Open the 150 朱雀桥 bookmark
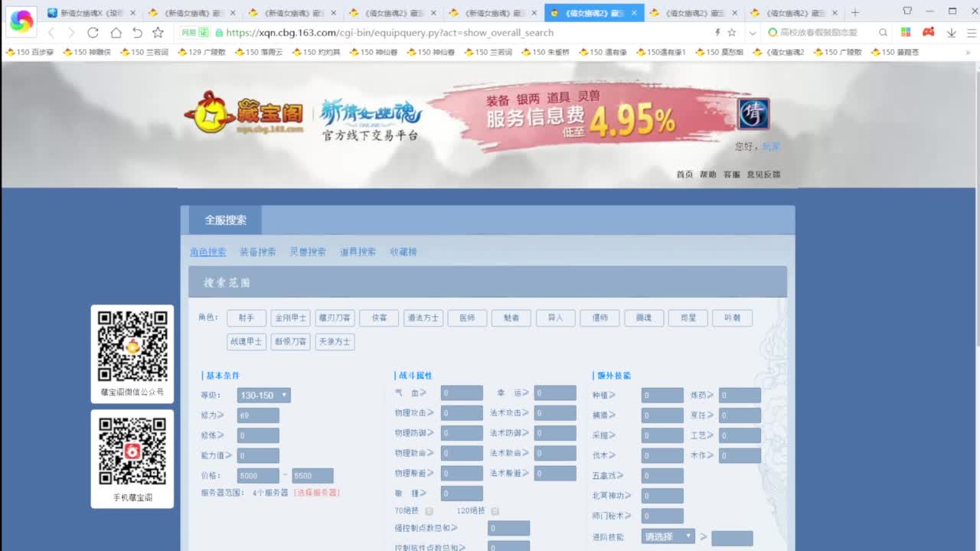This screenshot has width=980, height=551. pos(545,52)
